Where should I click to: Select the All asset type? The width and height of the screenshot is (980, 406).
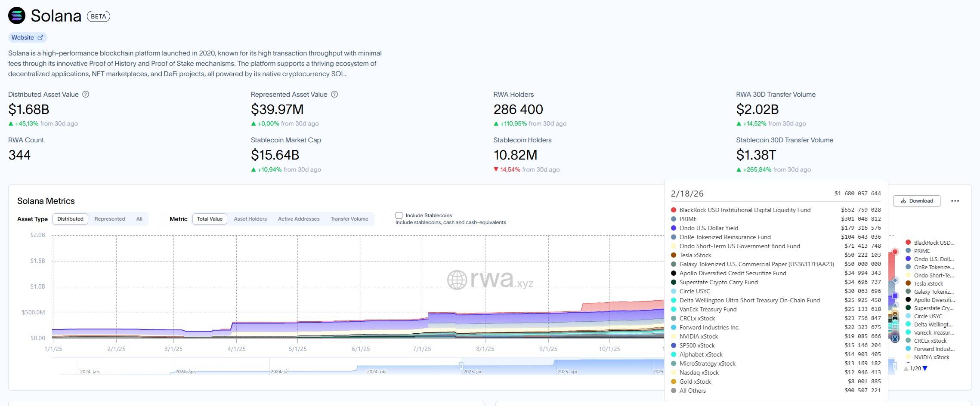click(139, 219)
